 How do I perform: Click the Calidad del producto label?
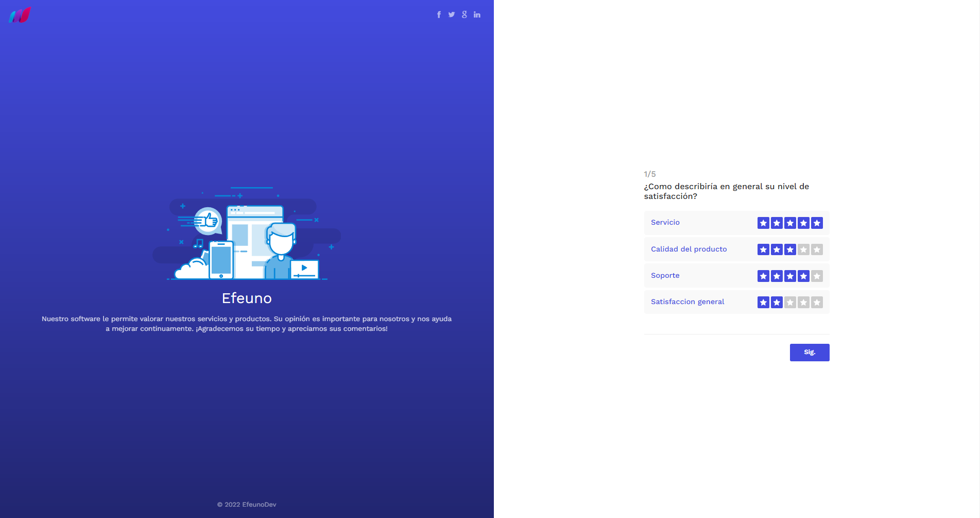pos(689,249)
